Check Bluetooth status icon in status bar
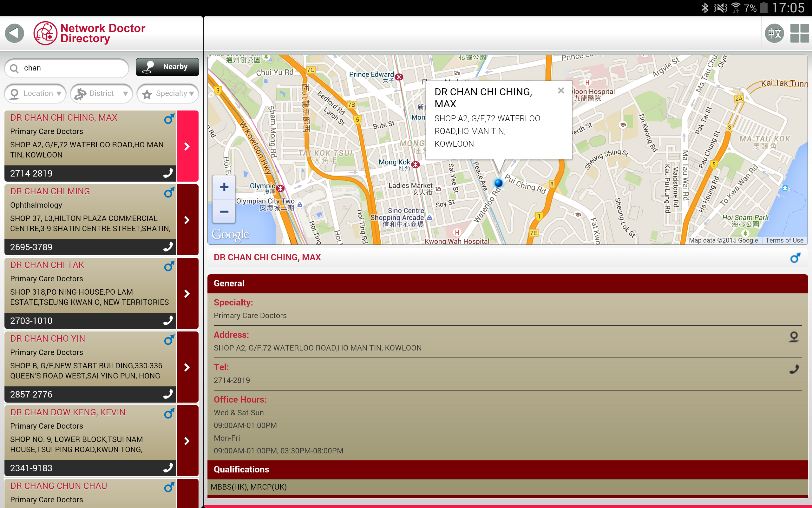Viewport: 812px width, 508px height. pyautogui.click(x=705, y=8)
